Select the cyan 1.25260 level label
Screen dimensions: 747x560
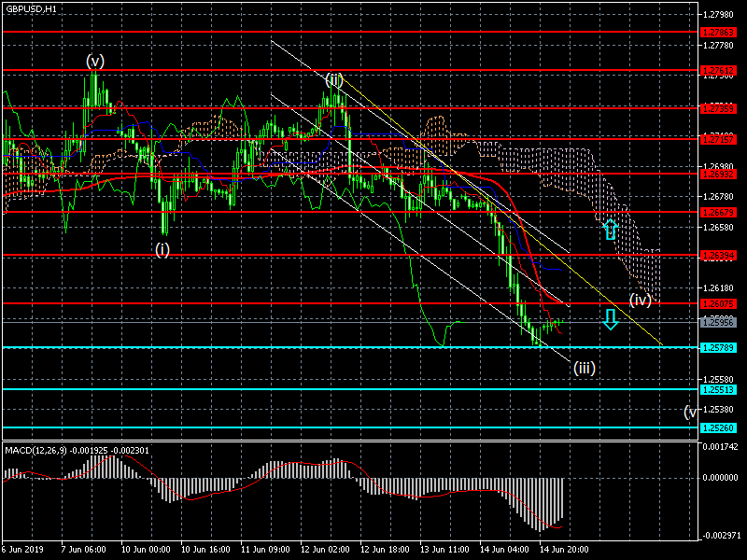click(718, 427)
